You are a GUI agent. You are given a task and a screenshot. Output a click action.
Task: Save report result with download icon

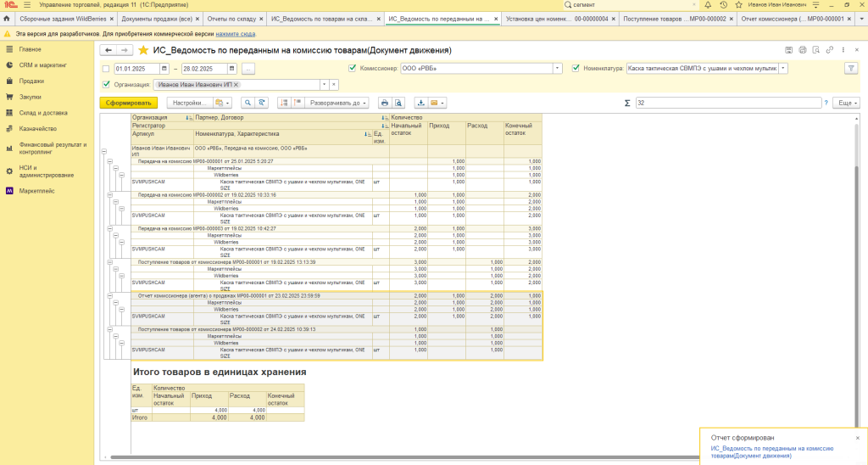point(420,103)
